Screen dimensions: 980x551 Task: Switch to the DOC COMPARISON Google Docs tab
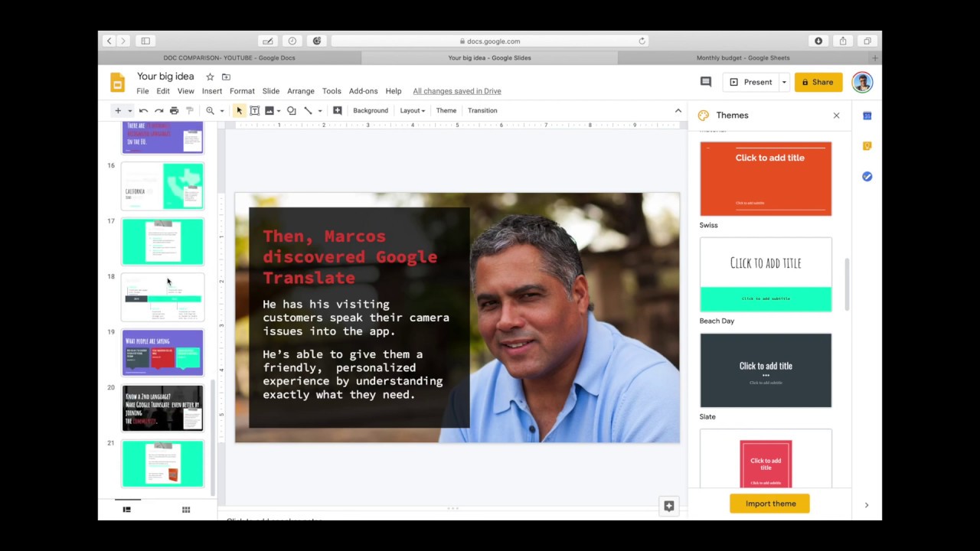230,58
